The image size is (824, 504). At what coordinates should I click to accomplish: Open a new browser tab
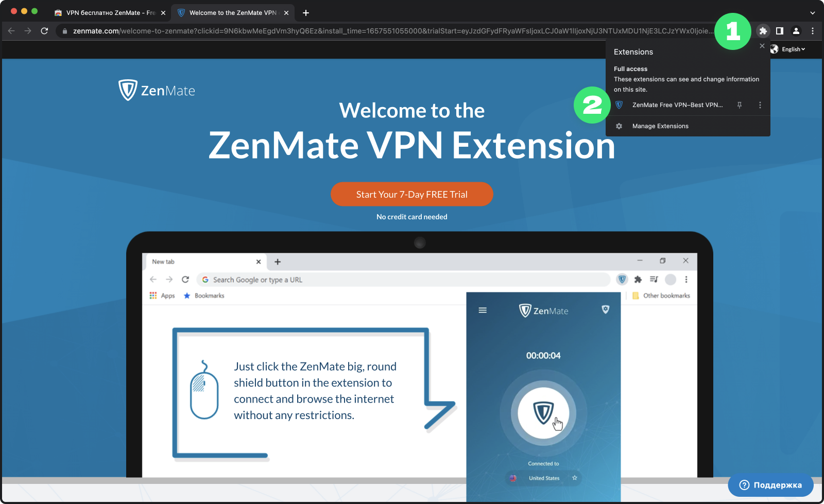point(306,13)
